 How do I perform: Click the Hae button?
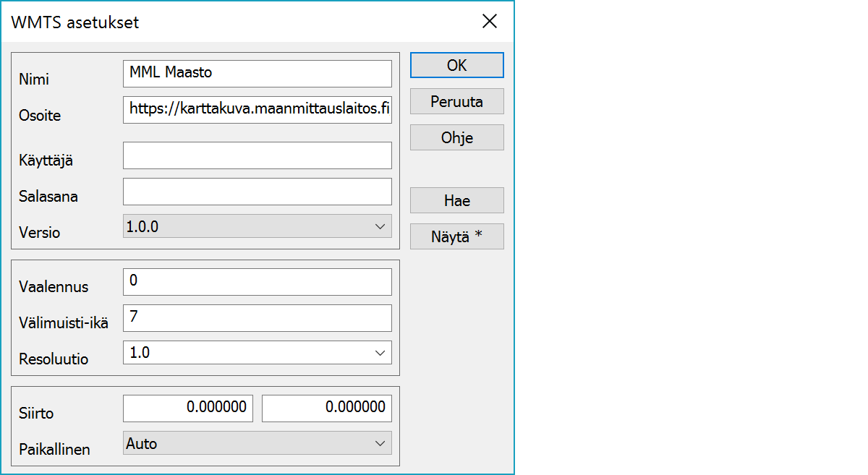coord(456,201)
